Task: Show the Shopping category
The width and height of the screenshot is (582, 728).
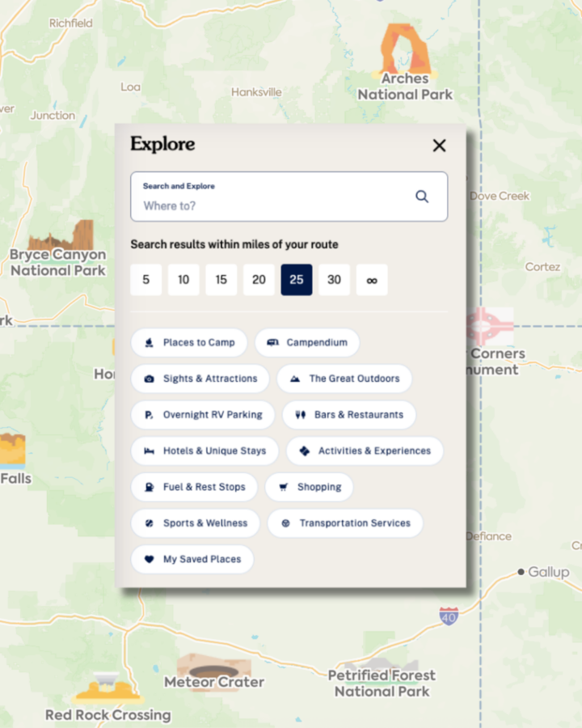Action: 309,487
